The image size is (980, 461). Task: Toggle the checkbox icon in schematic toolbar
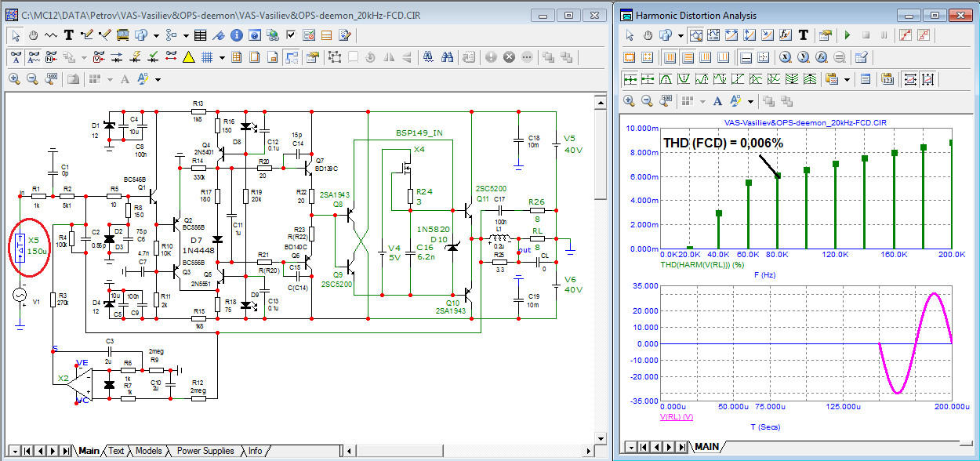291,35
